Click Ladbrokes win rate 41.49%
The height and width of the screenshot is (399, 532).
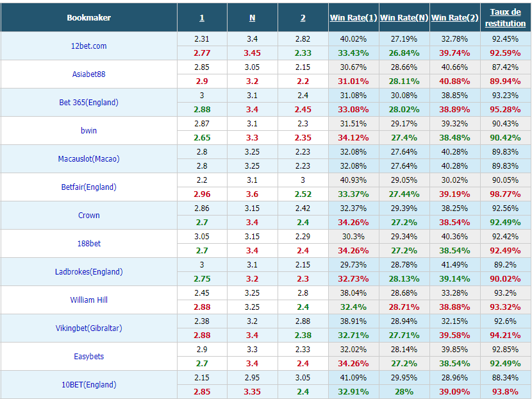pos(454,265)
